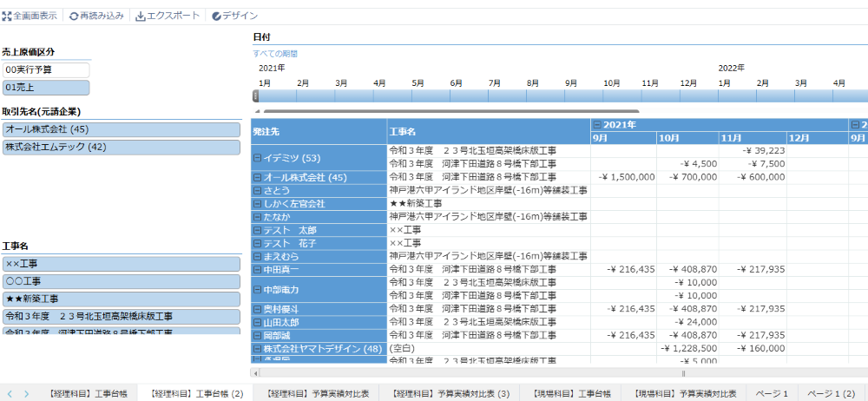Collapse the 2021 year column header
Screen dimensions: 868x401
(x=596, y=125)
